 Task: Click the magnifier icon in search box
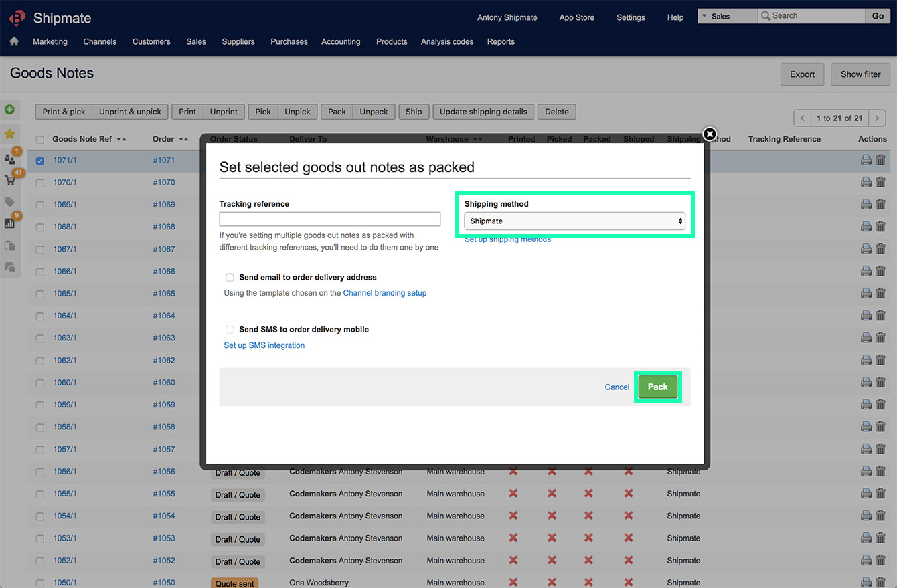point(766,16)
